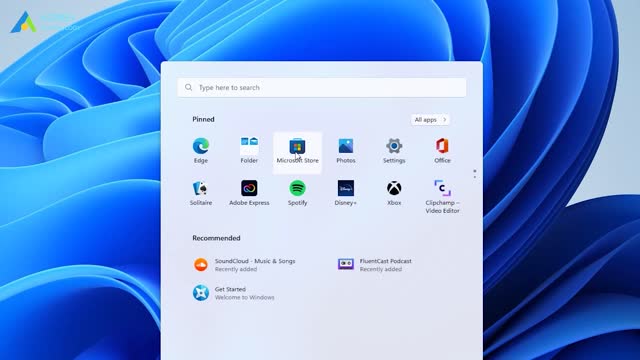Launch the Xbox app
Viewport: 640px width, 360px height.
click(394, 193)
